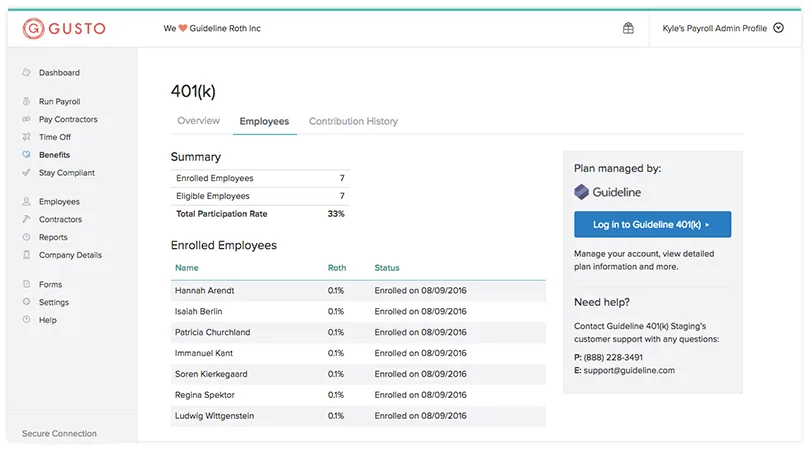Sort by the Name column header
This screenshot has height=450, width=810.
(186, 268)
